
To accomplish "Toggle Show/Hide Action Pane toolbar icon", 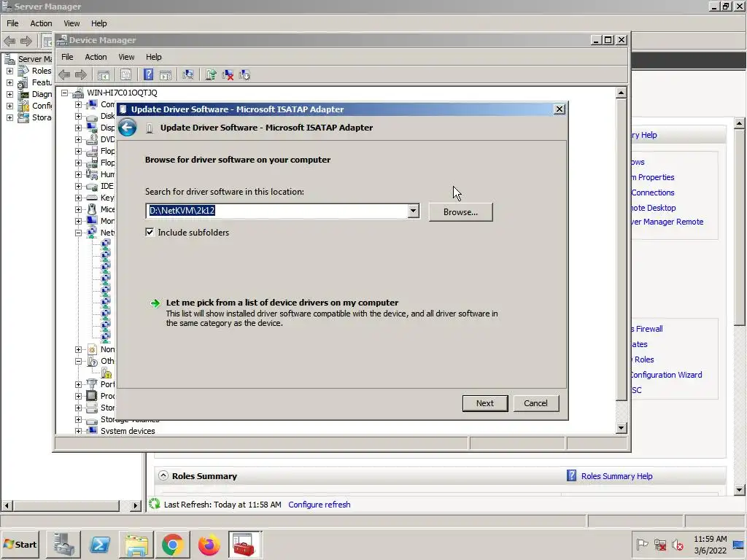I will coord(166,75).
